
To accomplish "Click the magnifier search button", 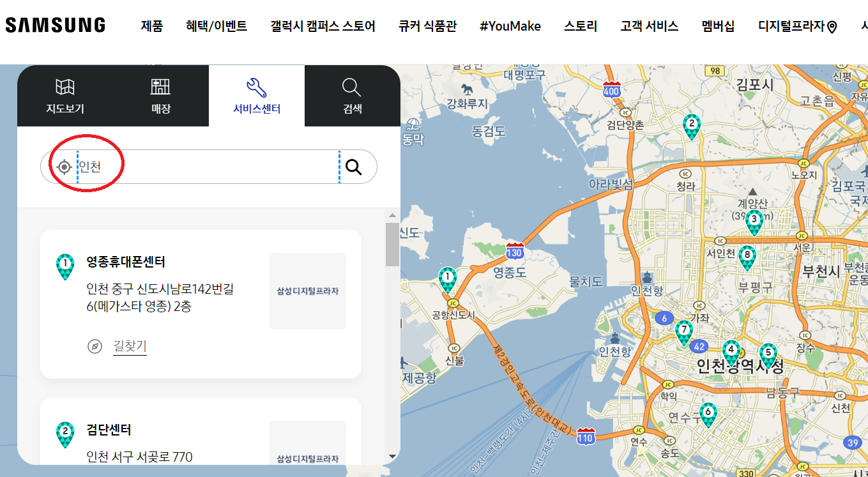I will point(354,167).
